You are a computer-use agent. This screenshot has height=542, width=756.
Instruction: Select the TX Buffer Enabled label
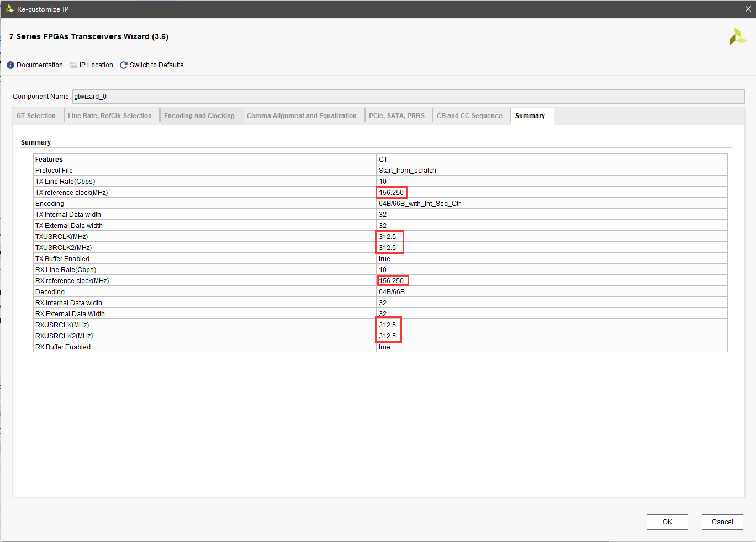coord(62,259)
